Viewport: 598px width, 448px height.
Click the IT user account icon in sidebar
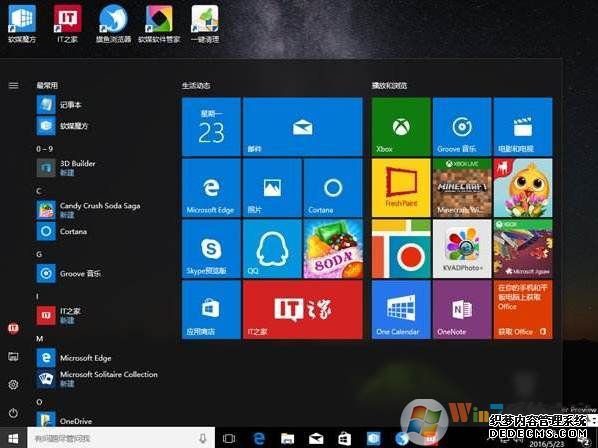(13, 328)
